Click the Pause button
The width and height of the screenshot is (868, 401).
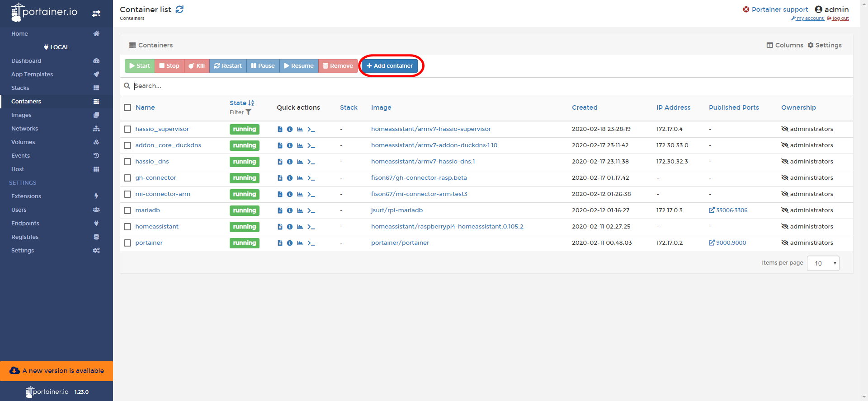pos(263,66)
